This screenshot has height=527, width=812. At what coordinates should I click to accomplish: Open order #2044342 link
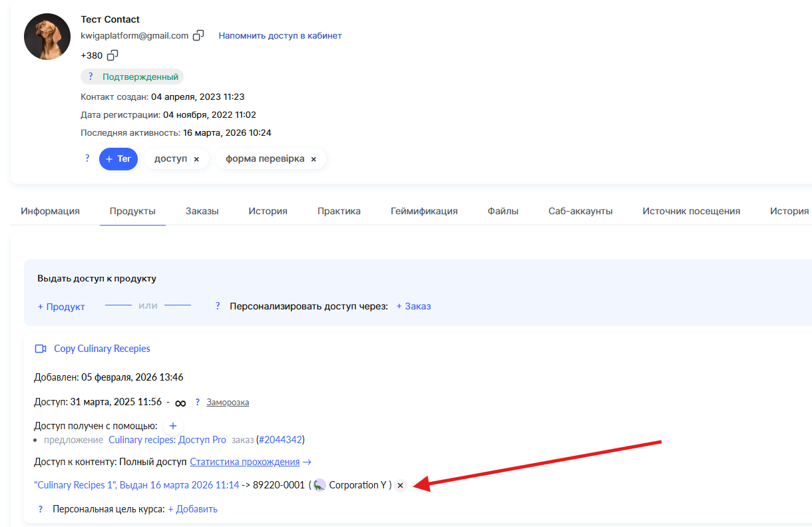tap(280, 440)
